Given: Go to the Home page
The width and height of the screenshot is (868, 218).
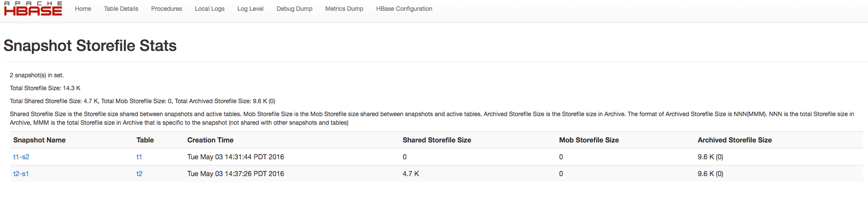Looking at the screenshot, I should point(83,9).
